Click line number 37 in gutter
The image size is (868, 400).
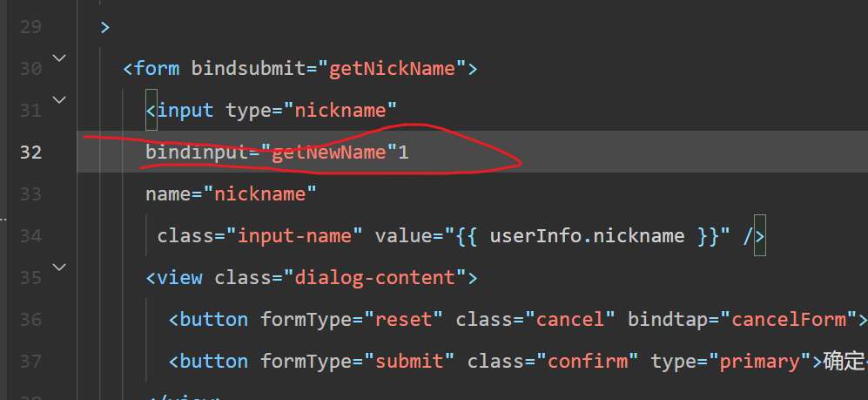30,362
